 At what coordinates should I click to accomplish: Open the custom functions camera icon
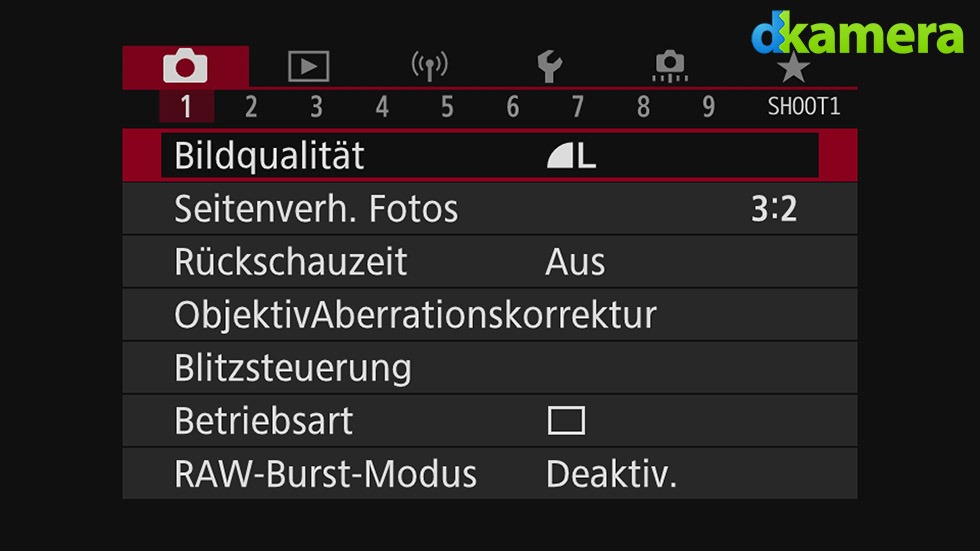coord(670,66)
